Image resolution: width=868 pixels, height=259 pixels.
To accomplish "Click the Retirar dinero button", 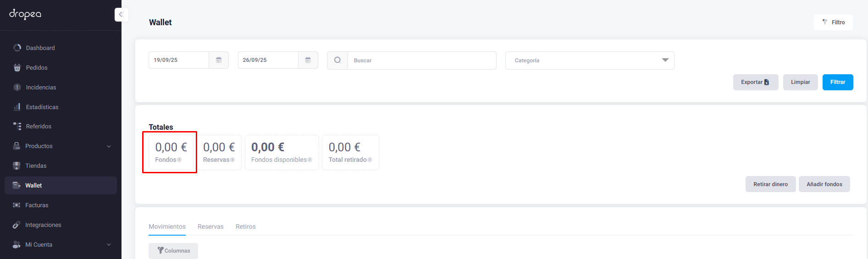I will pyautogui.click(x=770, y=184).
